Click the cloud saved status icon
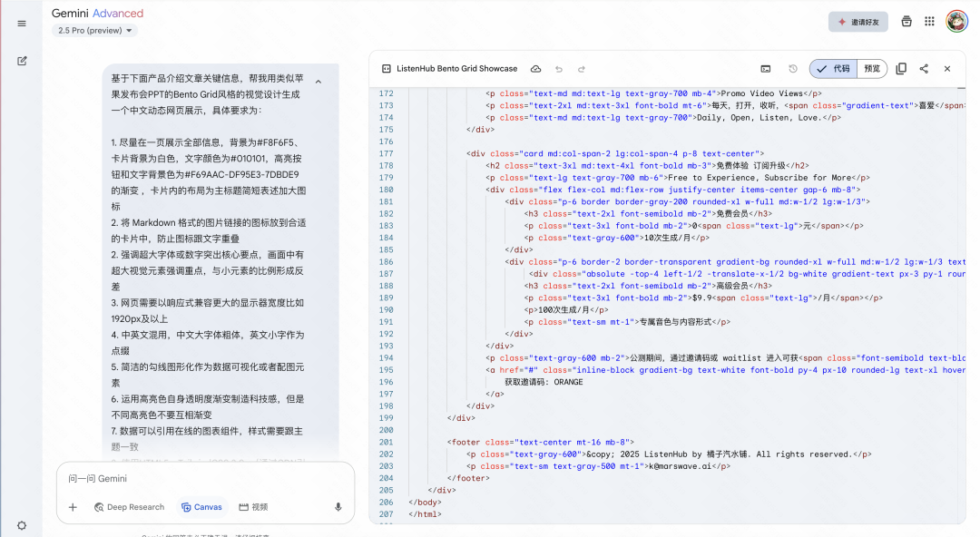980x537 pixels. click(535, 69)
